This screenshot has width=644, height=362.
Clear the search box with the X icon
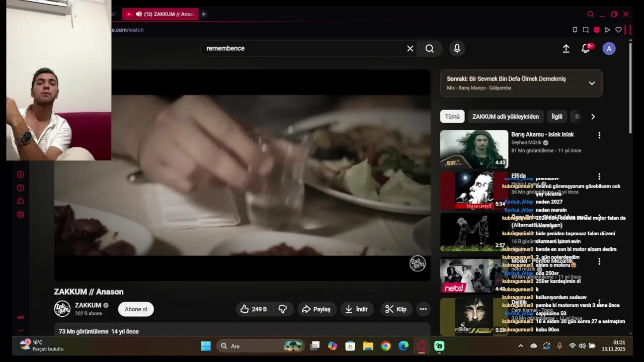[x=410, y=48]
